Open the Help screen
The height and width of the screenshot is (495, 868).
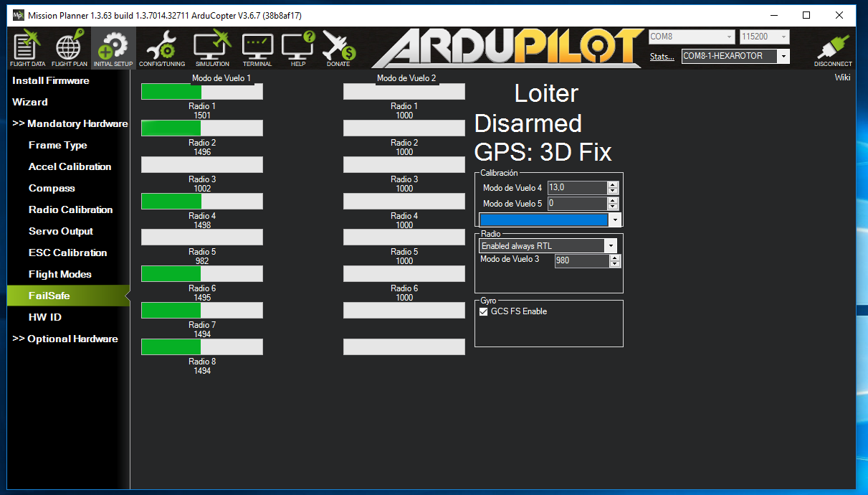(x=298, y=48)
